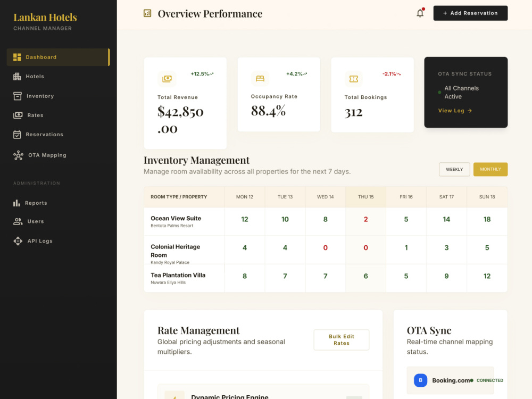The width and height of the screenshot is (532, 399).
Task: Click the Inventory archive box icon
Action: tap(18, 96)
